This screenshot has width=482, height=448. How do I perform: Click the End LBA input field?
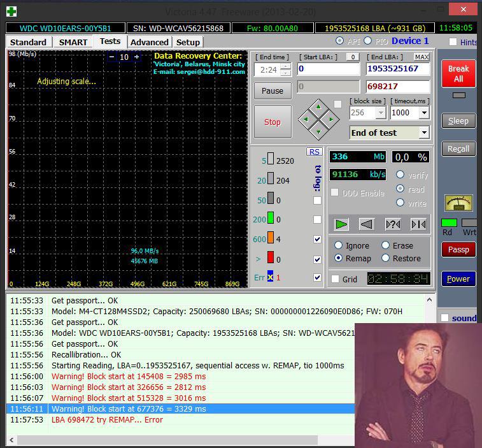pos(398,69)
